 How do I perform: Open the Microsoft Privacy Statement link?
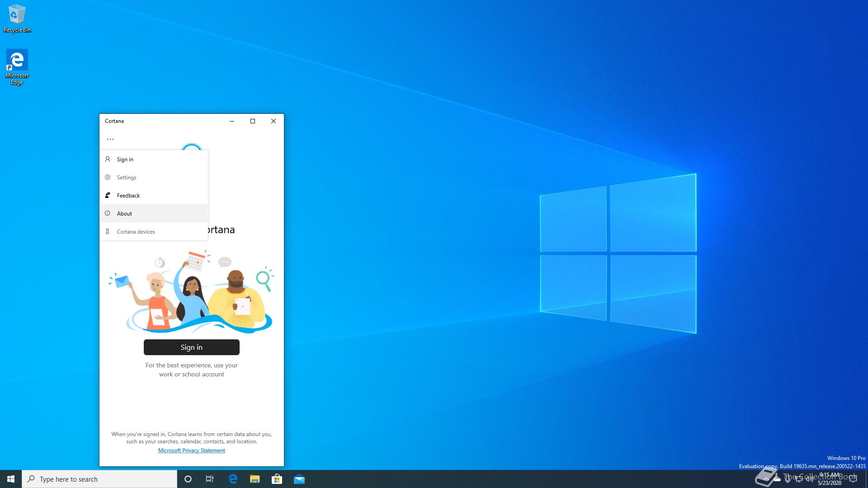(192, 450)
